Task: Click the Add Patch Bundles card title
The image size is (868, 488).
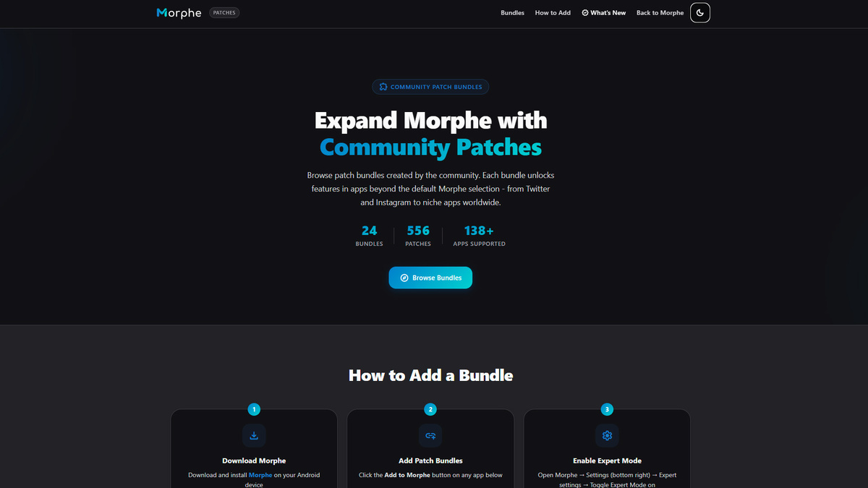Action: [430, 461]
